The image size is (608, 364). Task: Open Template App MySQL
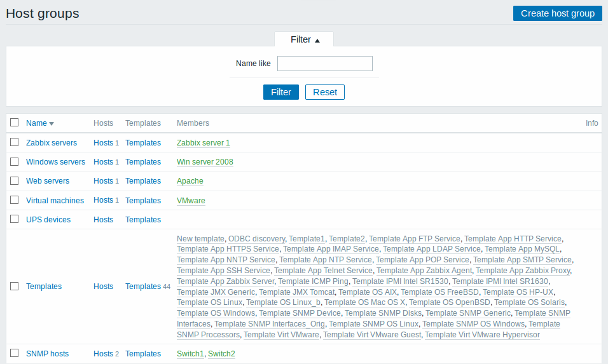(x=522, y=249)
